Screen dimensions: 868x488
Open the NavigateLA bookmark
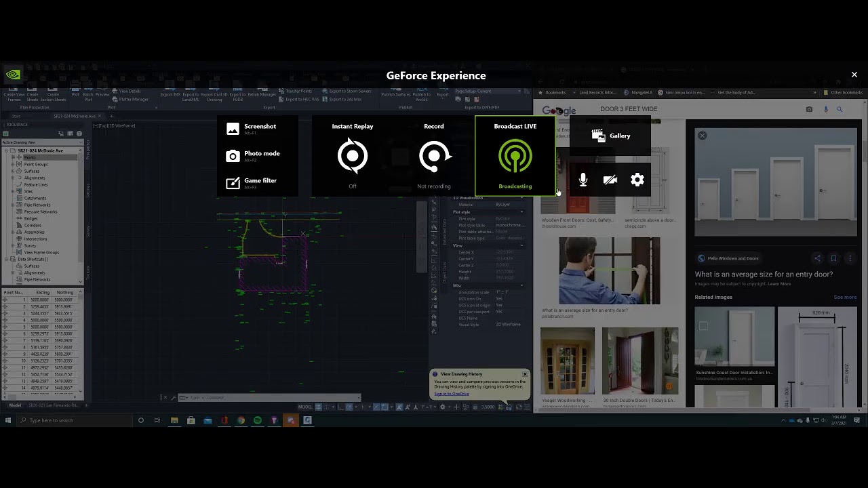click(x=639, y=92)
